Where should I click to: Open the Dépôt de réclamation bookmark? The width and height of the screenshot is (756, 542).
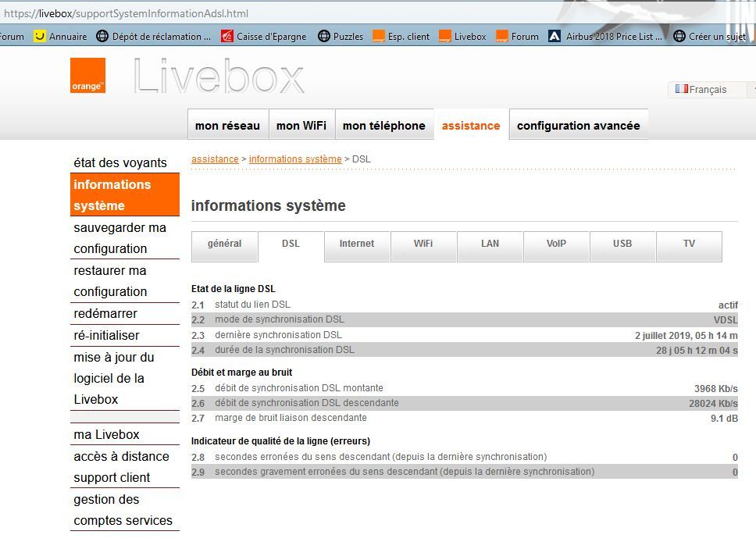(x=153, y=36)
